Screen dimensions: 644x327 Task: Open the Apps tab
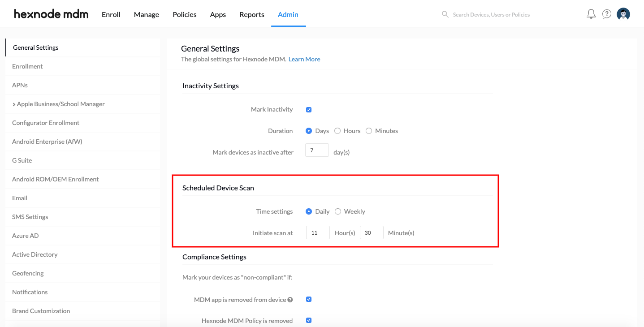click(218, 14)
